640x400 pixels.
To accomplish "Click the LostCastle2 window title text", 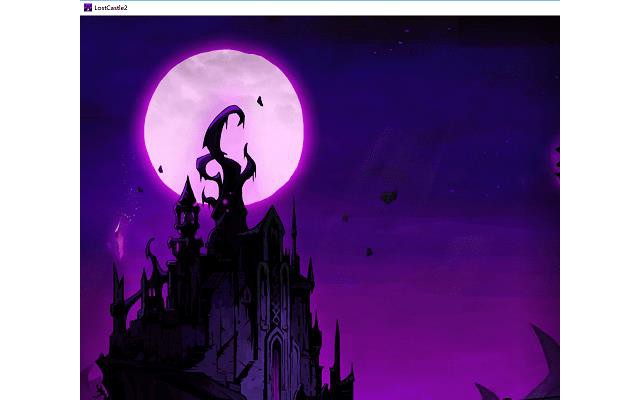I will (x=111, y=8).
